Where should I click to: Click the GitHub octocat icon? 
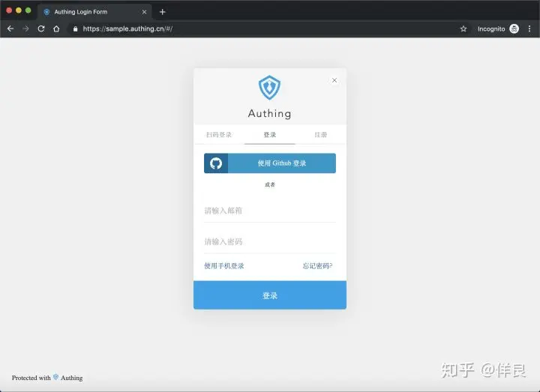pyautogui.click(x=216, y=163)
